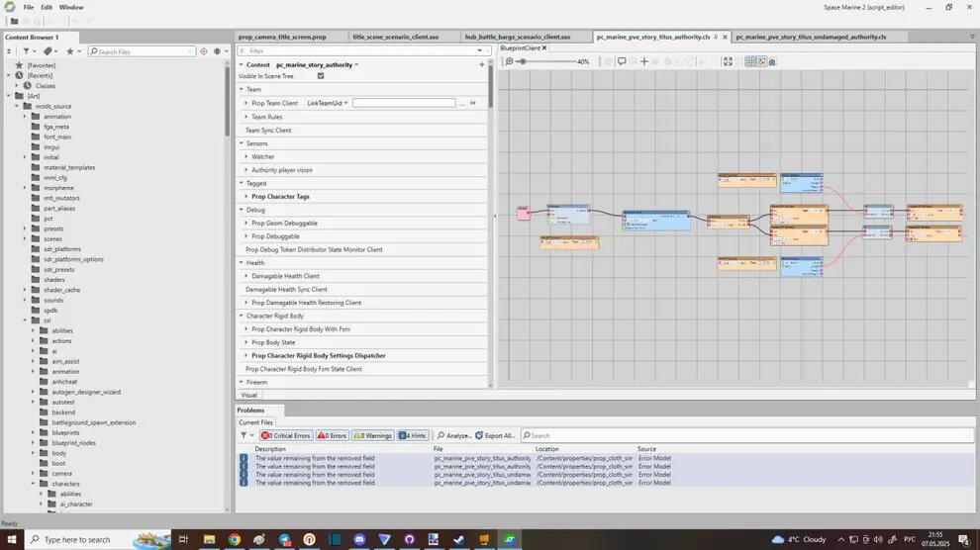Open Steam from the taskbar
980x550 pixels.
(458, 539)
